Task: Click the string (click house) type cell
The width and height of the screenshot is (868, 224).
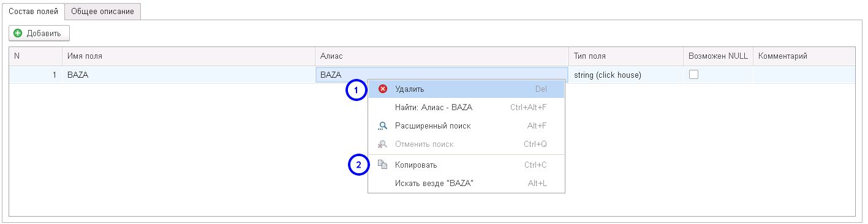Action: 626,75
